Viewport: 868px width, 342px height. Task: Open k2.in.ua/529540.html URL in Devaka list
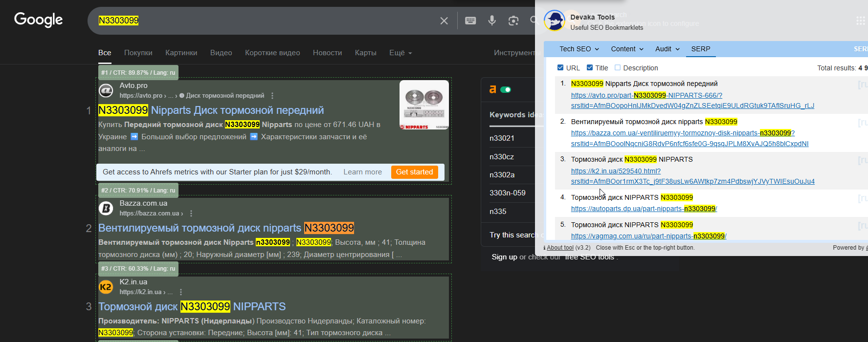point(693,176)
